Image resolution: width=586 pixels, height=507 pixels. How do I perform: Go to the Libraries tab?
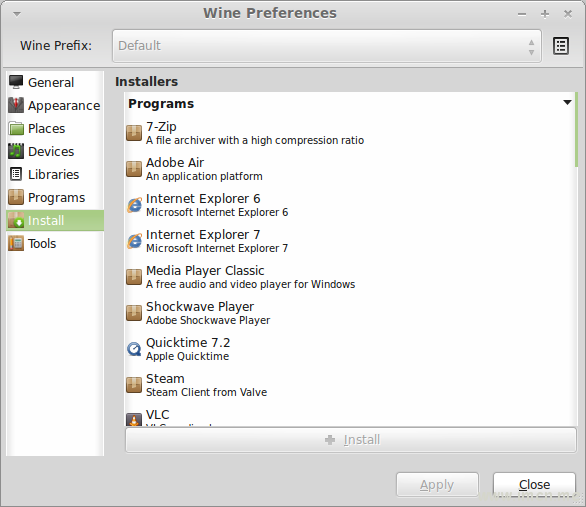55,174
